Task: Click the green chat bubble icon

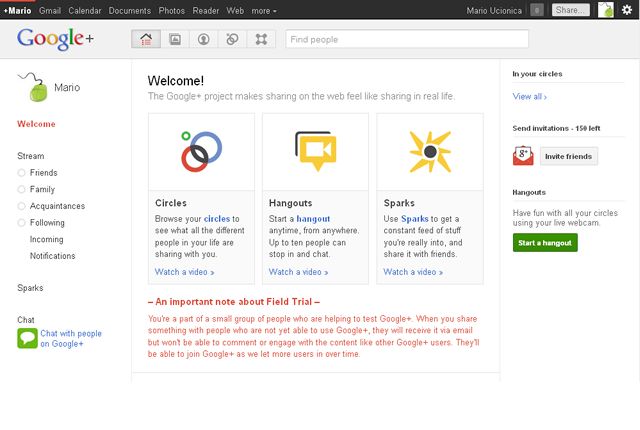Action: pyautogui.click(x=27, y=339)
